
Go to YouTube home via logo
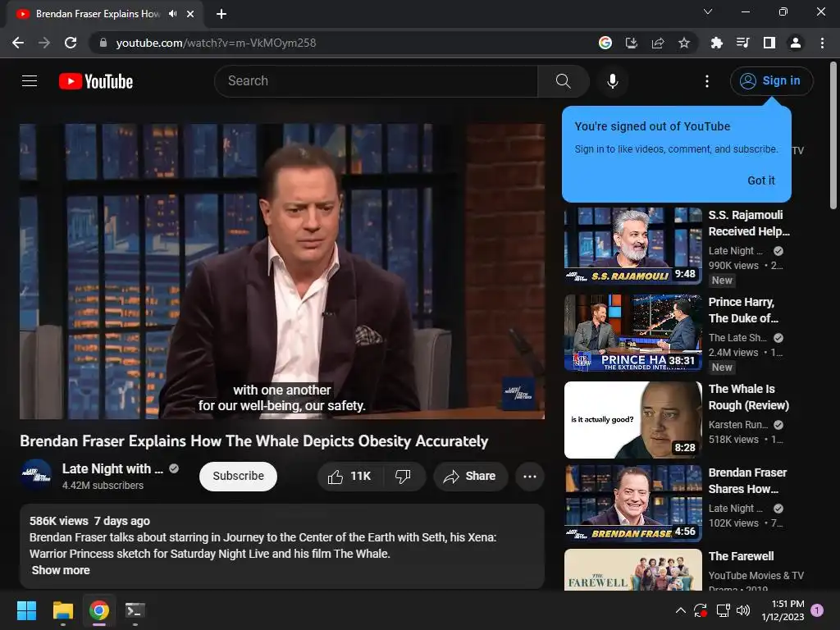96,81
